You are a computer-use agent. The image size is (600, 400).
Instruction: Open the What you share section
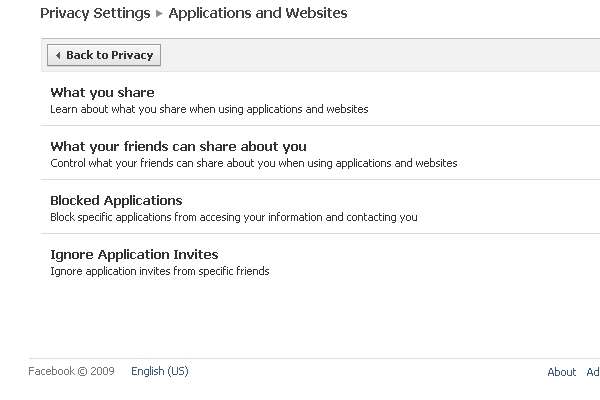pos(102,92)
